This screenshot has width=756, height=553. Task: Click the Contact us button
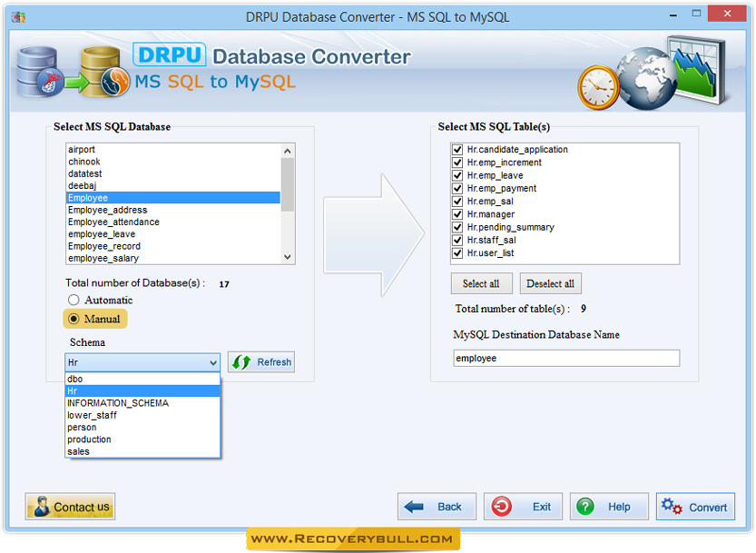click(70, 506)
